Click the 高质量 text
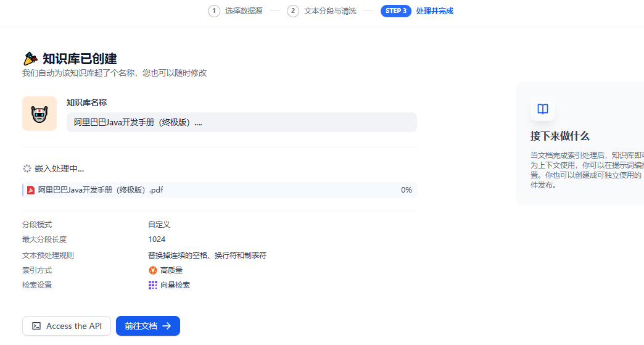 [171, 270]
